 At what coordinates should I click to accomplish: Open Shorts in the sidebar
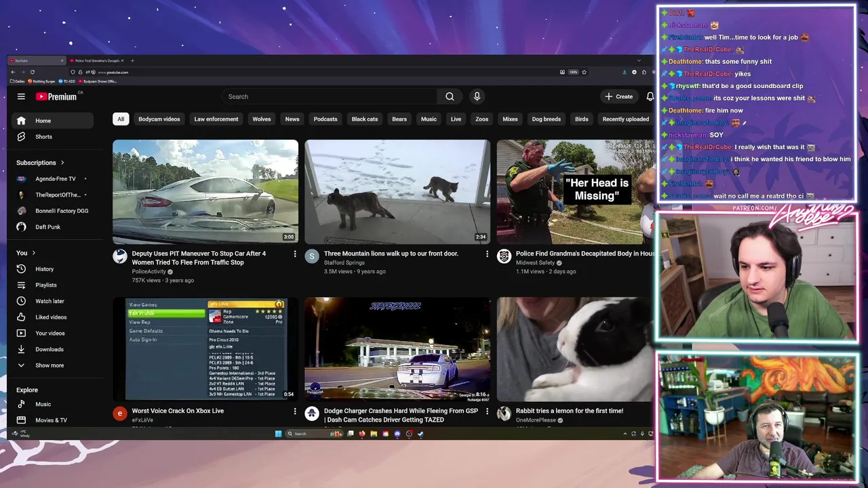tap(52, 137)
